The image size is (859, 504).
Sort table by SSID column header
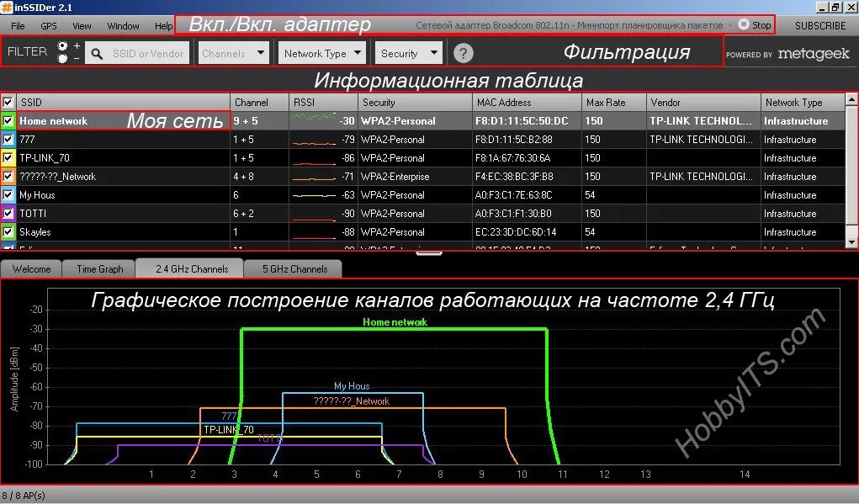(x=124, y=103)
